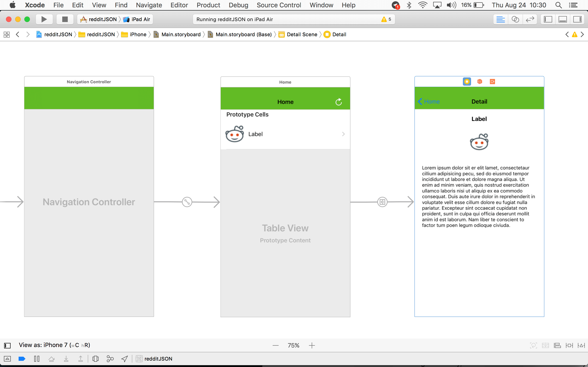Open the Product menu
This screenshot has height=367, width=588.
208,5
